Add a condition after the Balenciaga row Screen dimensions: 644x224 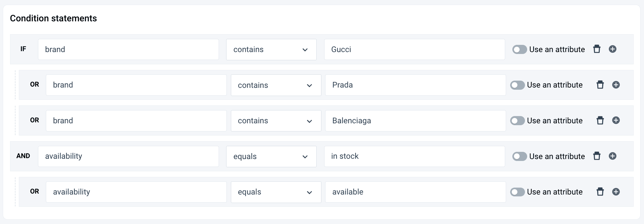point(616,120)
